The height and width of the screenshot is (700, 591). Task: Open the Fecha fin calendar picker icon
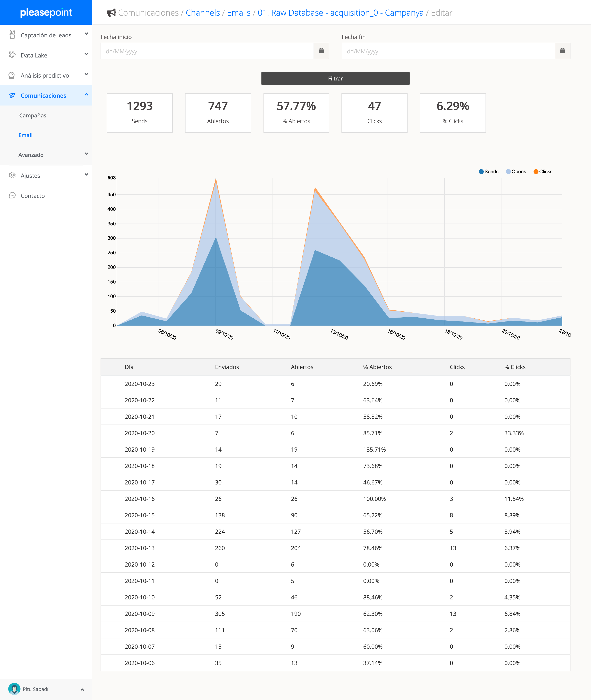[x=562, y=51]
